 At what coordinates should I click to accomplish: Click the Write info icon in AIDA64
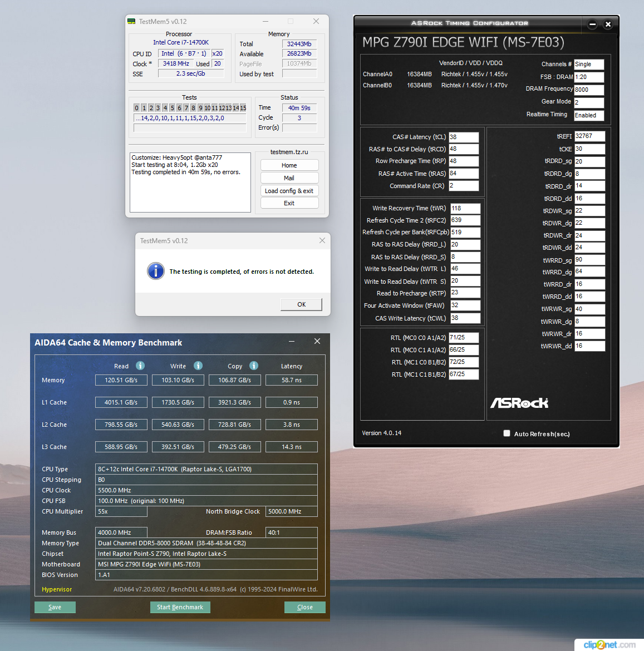[x=198, y=366]
